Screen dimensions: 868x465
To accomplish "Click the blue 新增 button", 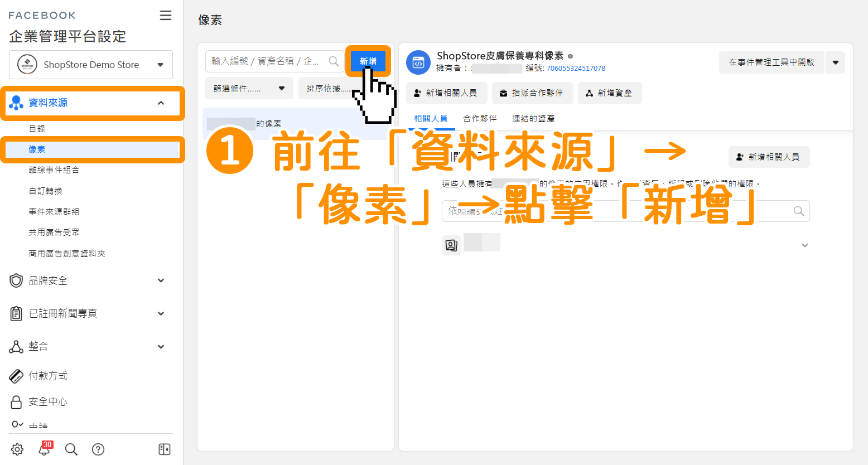I will pyautogui.click(x=368, y=61).
